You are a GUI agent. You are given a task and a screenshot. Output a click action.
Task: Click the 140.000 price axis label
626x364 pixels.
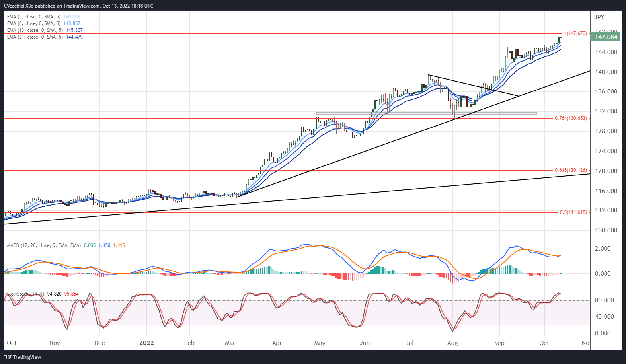tap(606, 72)
